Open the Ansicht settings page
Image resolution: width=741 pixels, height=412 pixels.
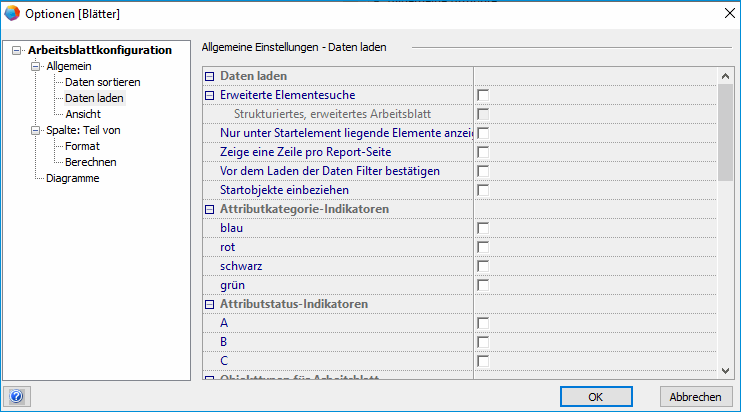[x=82, y=114]
